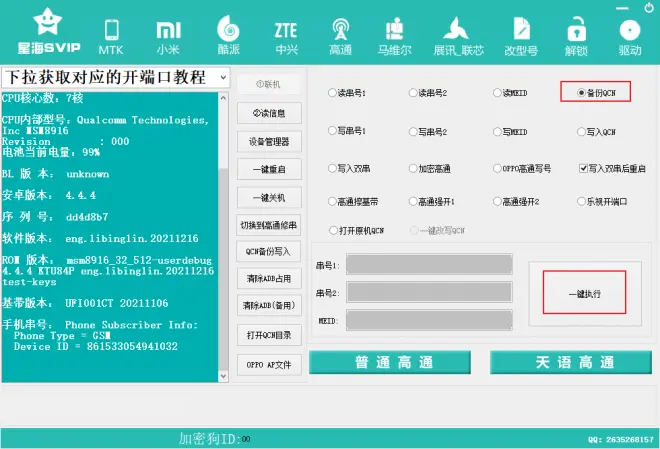Toggle the 写入双串后重启 checkbox
This screenshot has height=449, width=660.
click(583, 168)
